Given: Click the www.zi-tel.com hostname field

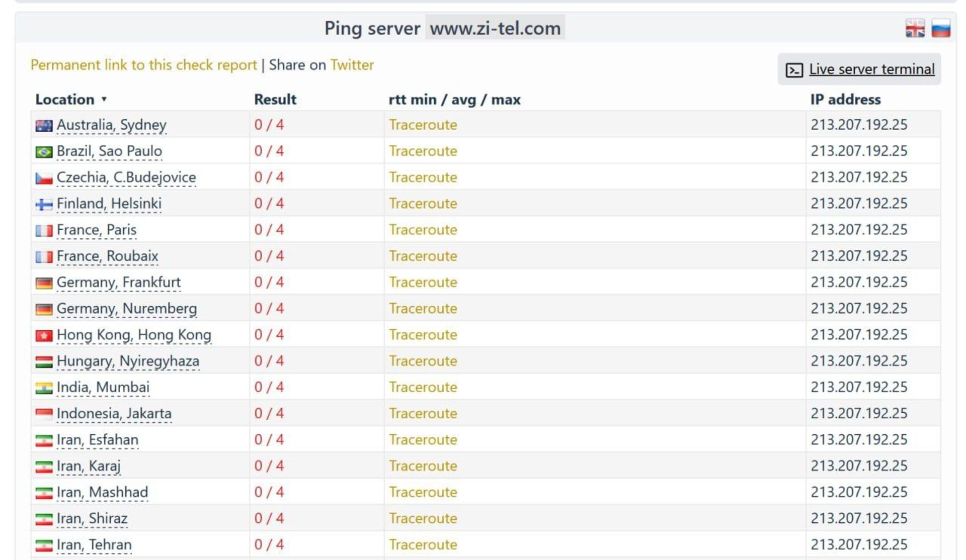Looking at the screenshot, I should tap(495, 28).
